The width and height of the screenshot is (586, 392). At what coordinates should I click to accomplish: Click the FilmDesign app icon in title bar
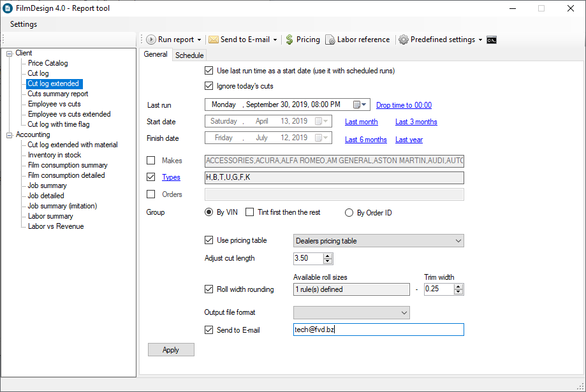[x=7, y=9]
